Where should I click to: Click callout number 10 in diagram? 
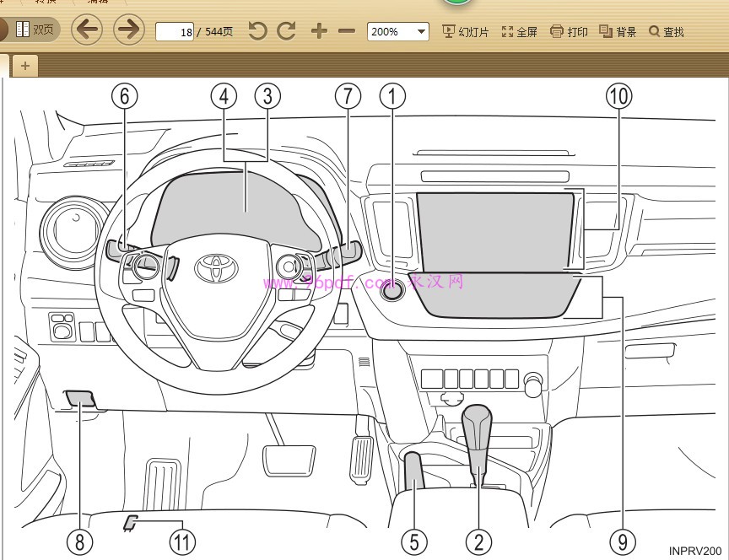(x=618, y=96)
